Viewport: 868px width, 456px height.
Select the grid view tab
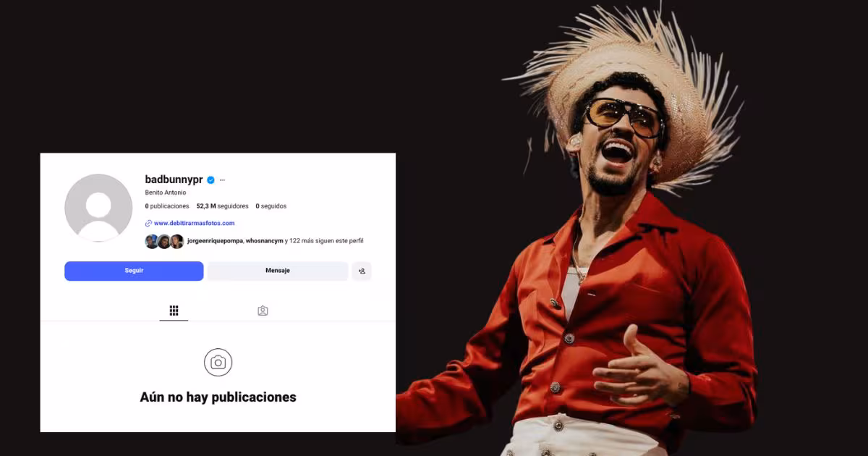(x=174, y=310)
